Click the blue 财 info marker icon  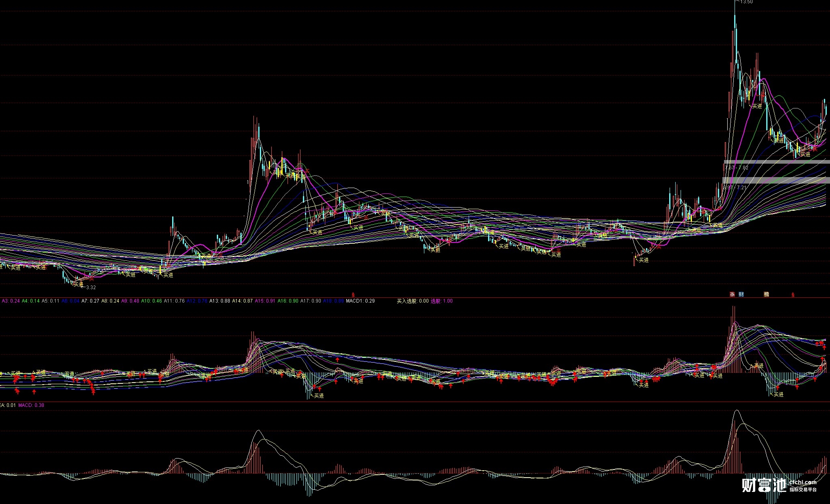pos(741,294)
